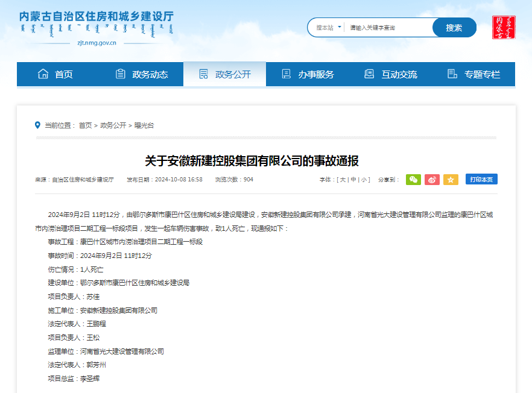The width and height of the screenshot is (532, 393).
Task: Click the article title 关于安徽新建控股集团有限公司的事故通报
Action: [252, 161]
